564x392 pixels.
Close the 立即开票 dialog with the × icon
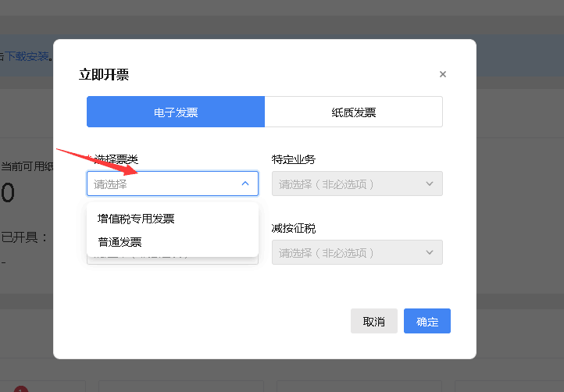click(x=443, y=75)
